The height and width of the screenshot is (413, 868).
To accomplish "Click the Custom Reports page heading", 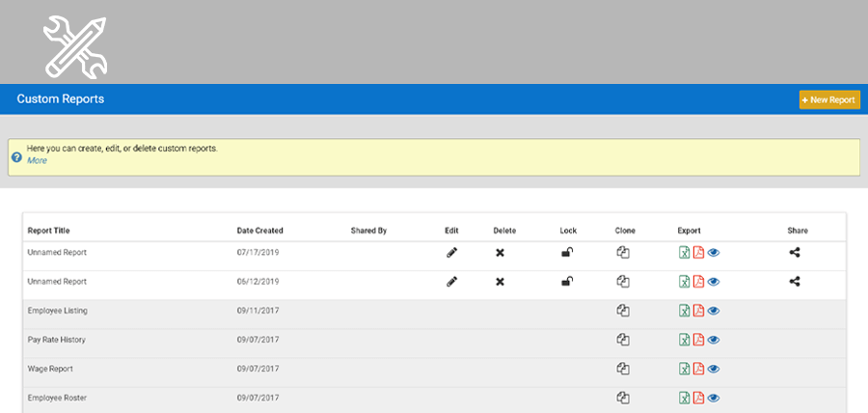I will pos(61,99).
